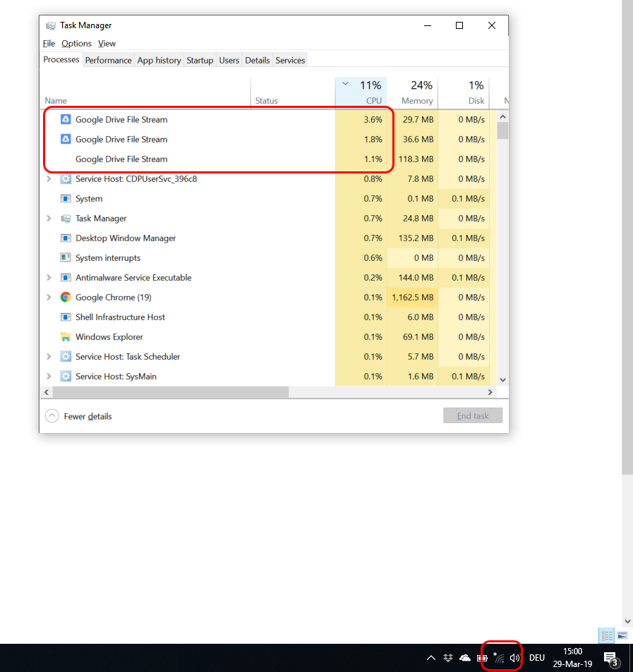This screenshot has height=672, width=633.
Task: Click the Task Manager title bar icon
Action: click(x=51, y=25)
